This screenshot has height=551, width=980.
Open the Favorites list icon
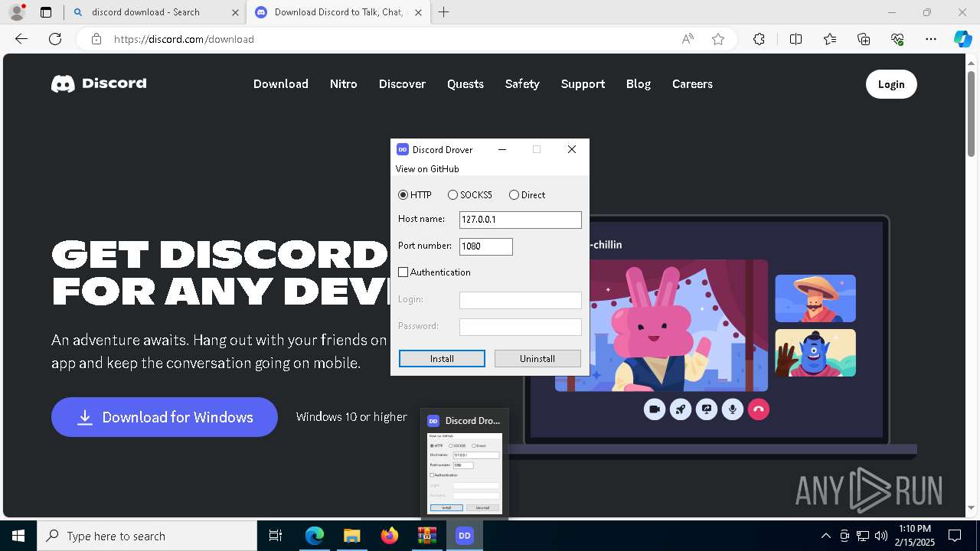coord(830,39)
